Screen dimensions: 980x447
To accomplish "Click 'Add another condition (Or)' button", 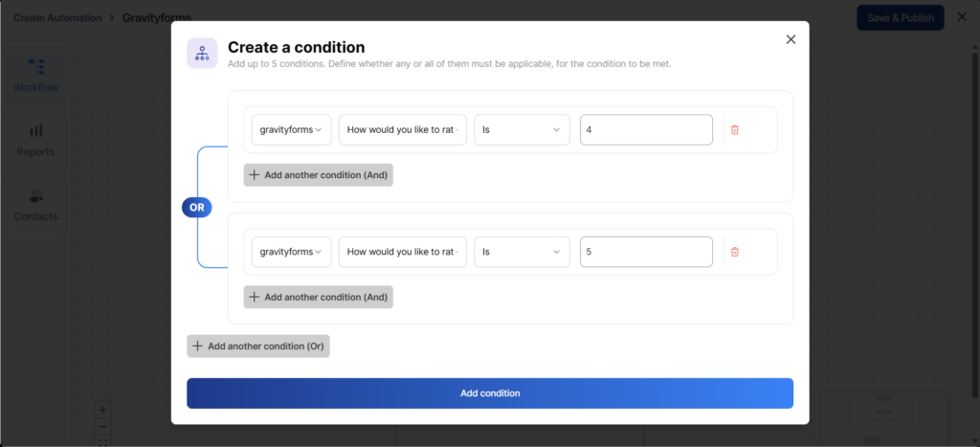I will pos(258,346).
